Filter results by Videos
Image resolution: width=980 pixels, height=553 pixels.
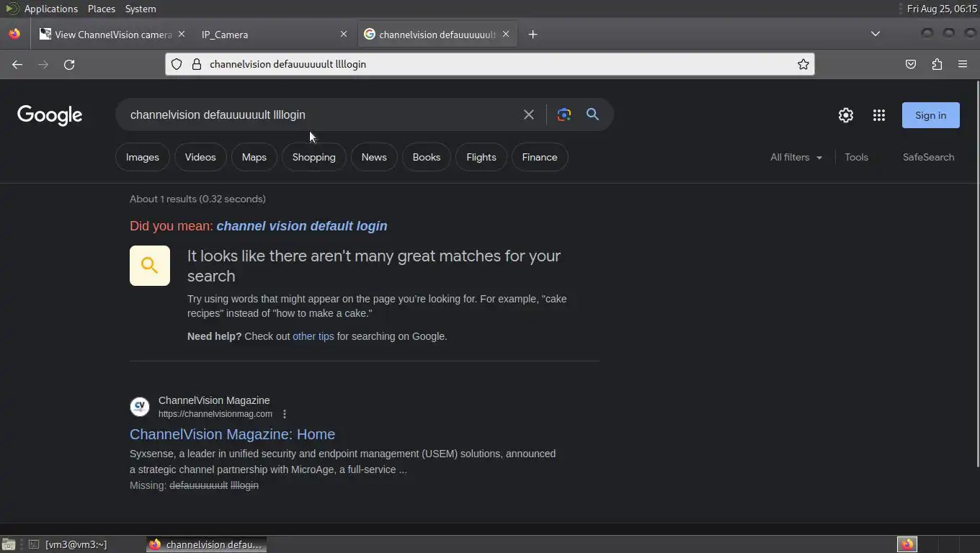200,157
